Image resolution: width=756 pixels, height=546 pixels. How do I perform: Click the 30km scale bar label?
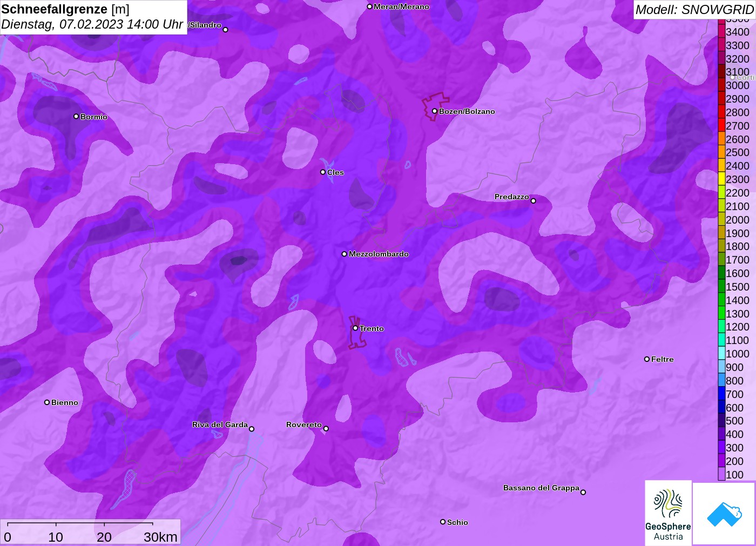coord(160,537)
